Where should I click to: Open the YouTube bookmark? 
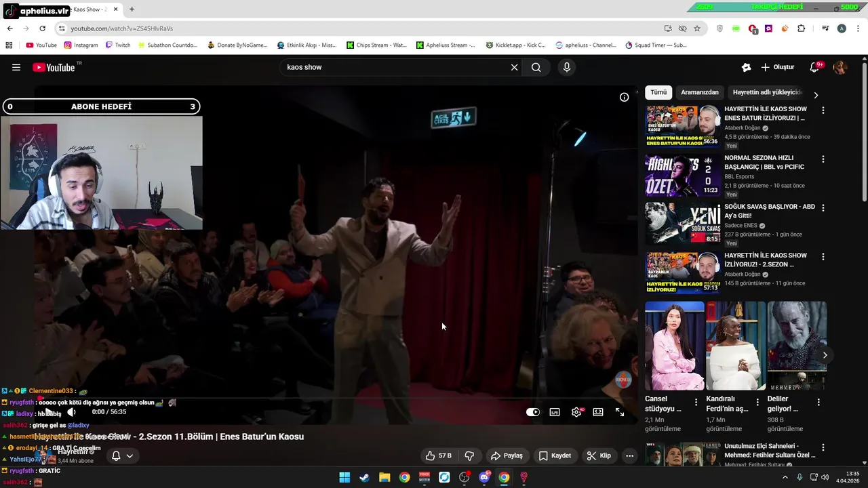click(x=41, y=45)
